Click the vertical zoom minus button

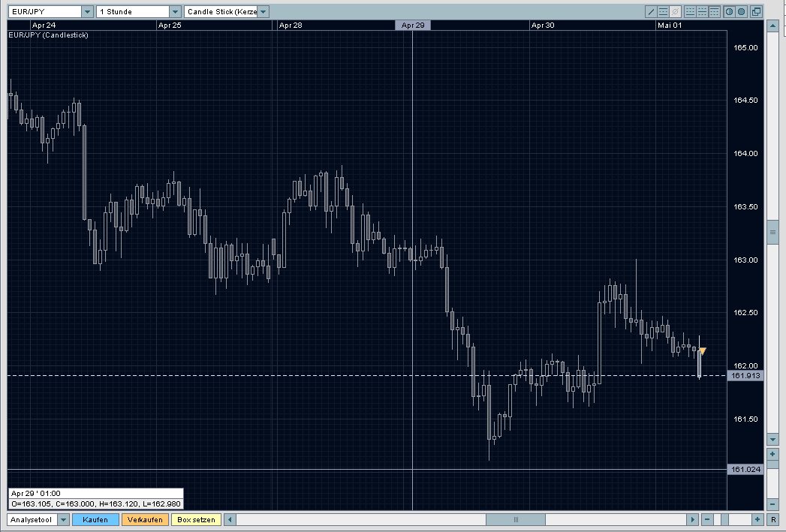tap(772, 505)
